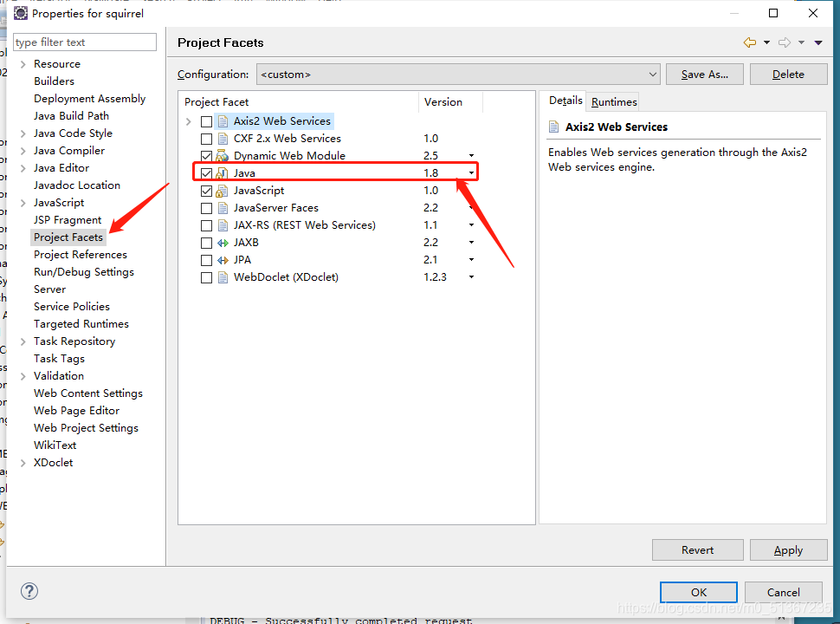Select Project Facets in the tree
Screen dimensions: 840x624
68,237
